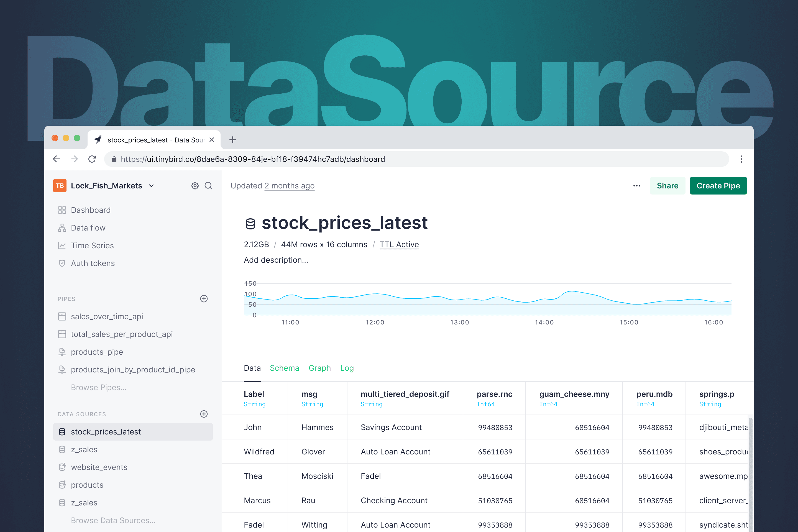This screenshot has width=798, height=532.
Task: Add a new pipe with plus icon
Action: coord(204,299)
